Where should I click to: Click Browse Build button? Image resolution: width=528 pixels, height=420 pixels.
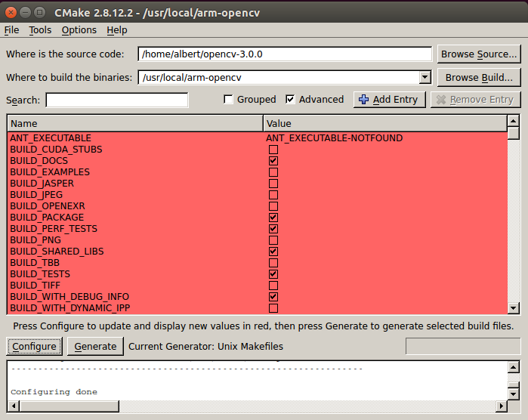coord(478,78)
